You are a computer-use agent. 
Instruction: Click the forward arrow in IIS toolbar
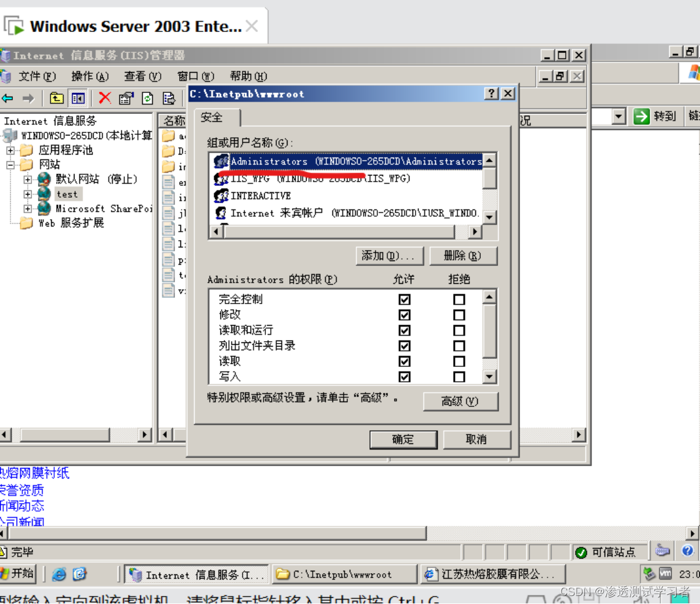28,99
